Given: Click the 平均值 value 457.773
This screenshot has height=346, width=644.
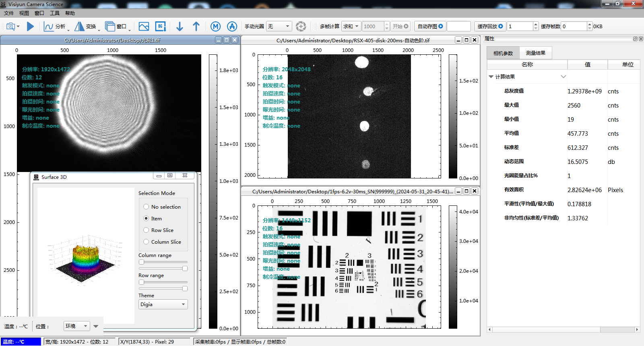Looking at the screenshot, I should pyautogui.click(x=578, y=134).
